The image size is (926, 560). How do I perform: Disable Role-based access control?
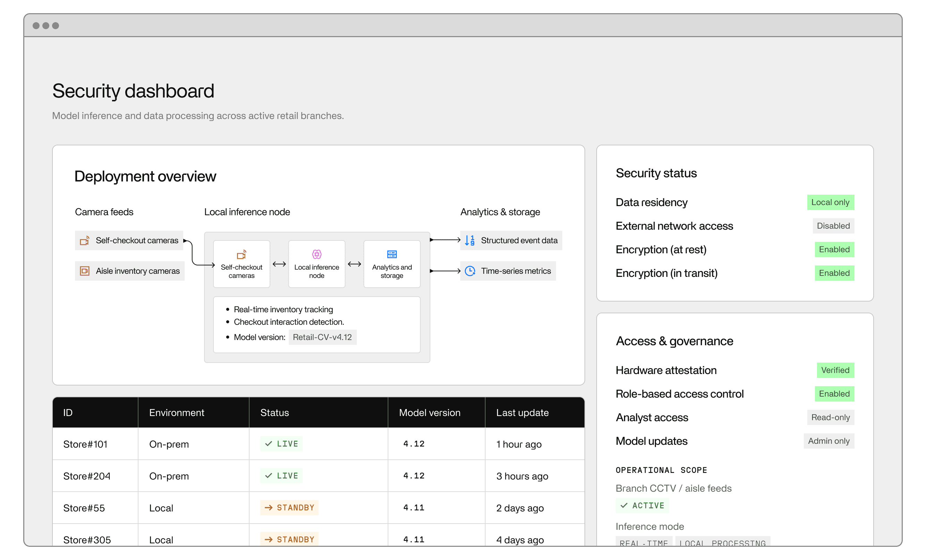click(834, 393)
